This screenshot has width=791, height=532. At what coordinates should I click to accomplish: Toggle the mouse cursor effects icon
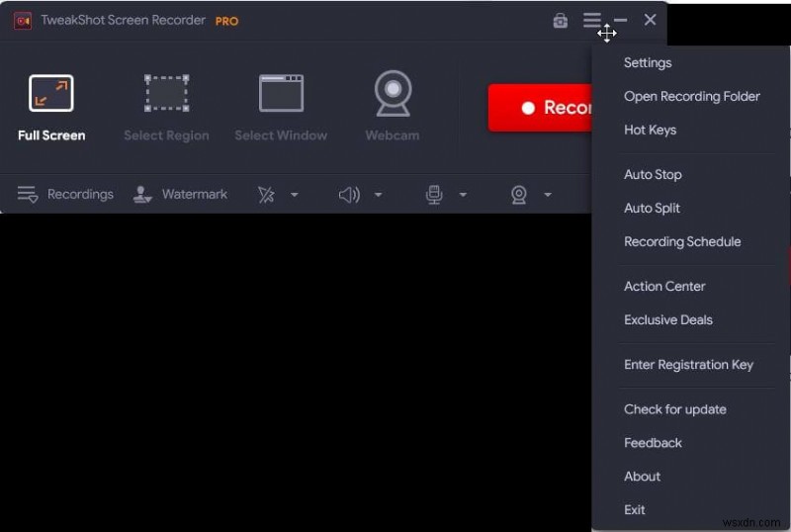click(x=266, y=195)
